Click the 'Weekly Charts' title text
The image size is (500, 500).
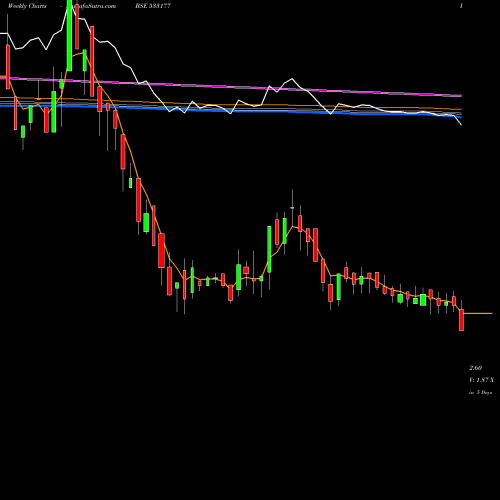click(27, 6)
